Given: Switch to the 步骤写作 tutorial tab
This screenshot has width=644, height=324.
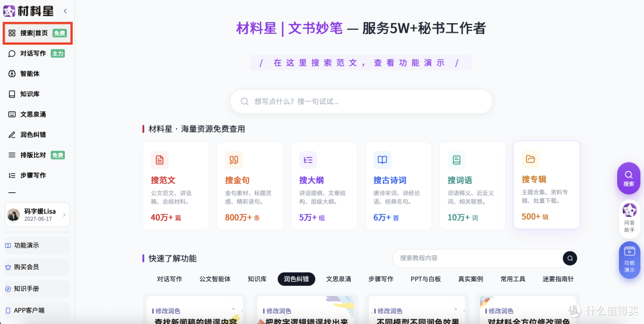Looking at the screenshot, I should coord(380,279).
